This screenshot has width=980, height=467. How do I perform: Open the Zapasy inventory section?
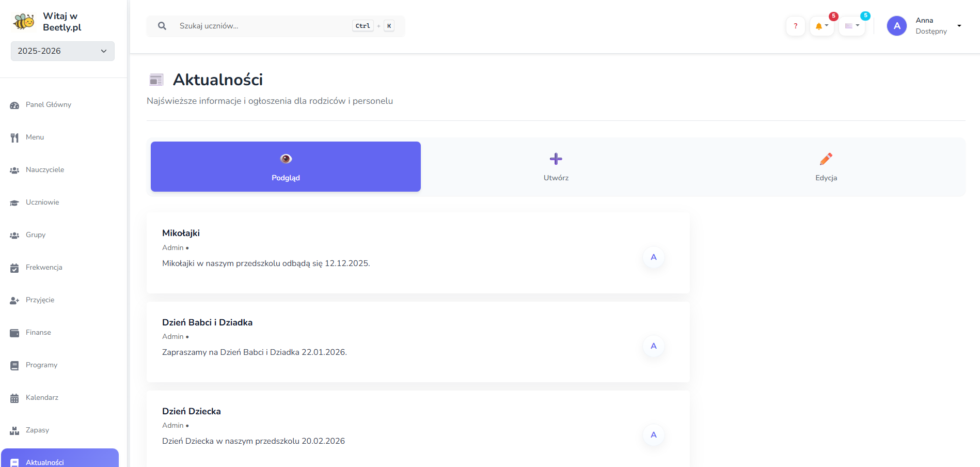37,430
